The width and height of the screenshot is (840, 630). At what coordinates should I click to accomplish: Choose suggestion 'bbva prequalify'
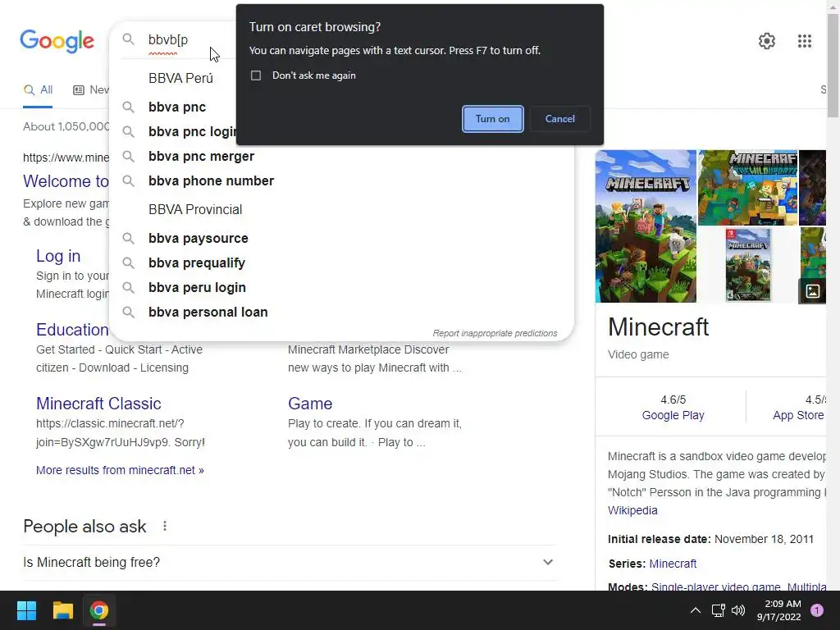[x=197, y=263]
